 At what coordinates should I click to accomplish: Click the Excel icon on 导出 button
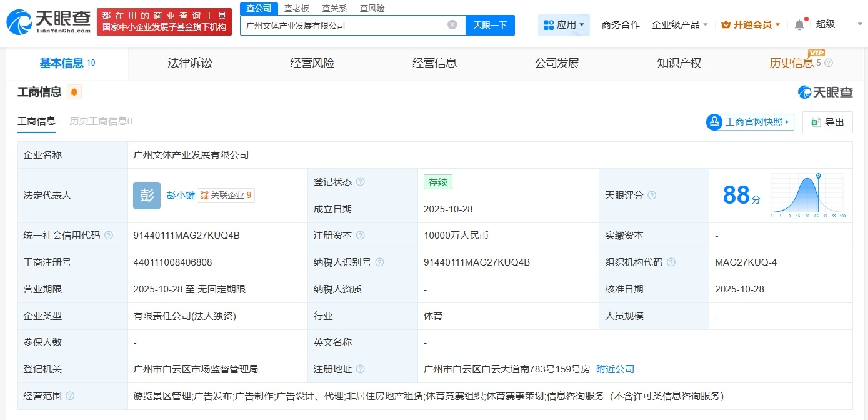pos(816,122)
